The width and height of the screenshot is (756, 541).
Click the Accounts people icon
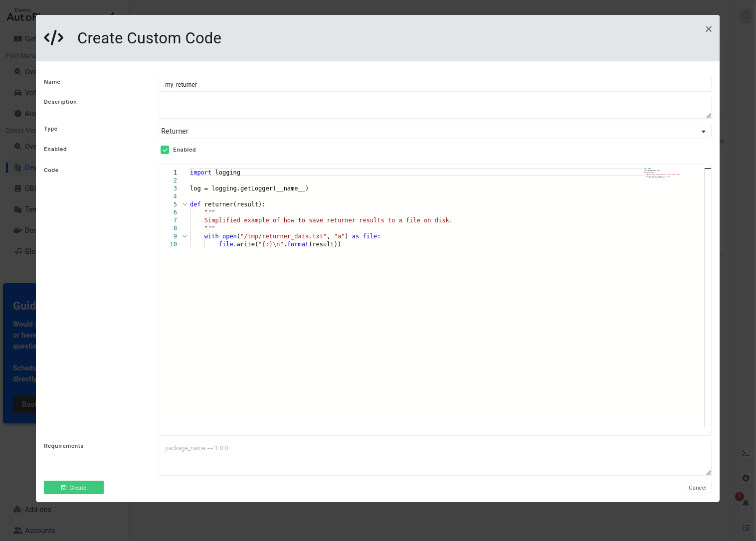(x=18, y=531)
